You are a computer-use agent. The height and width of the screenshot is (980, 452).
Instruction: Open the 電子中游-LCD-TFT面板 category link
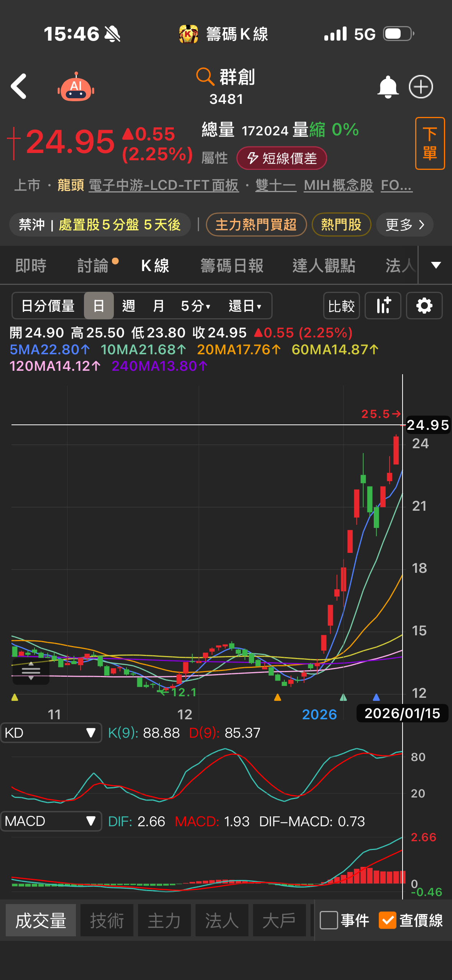164,186
